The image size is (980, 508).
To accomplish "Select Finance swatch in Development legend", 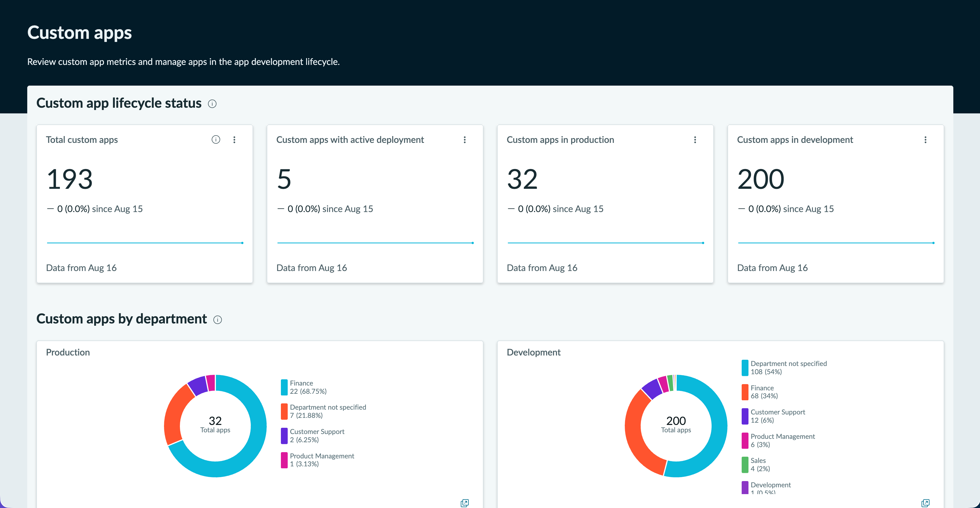I will coord(745,392).
